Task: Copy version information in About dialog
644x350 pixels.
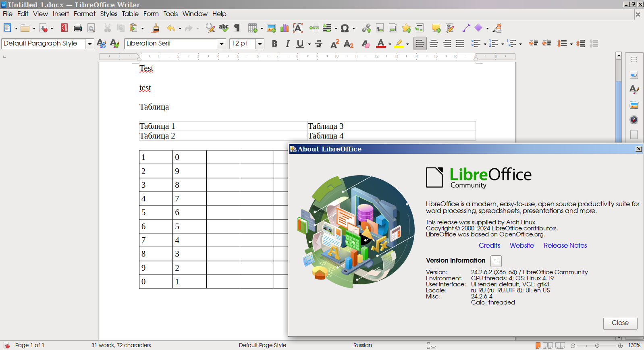Action: (496, 261)
